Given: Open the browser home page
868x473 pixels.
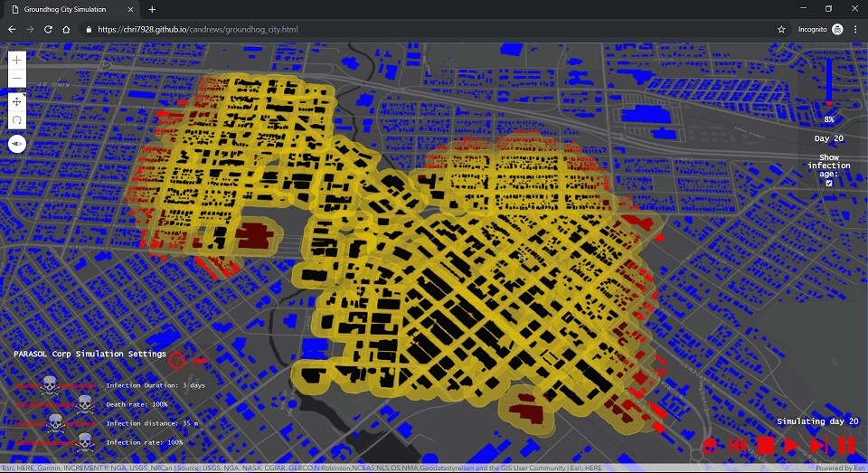Looking at the screenshot, I should point(66,29).
